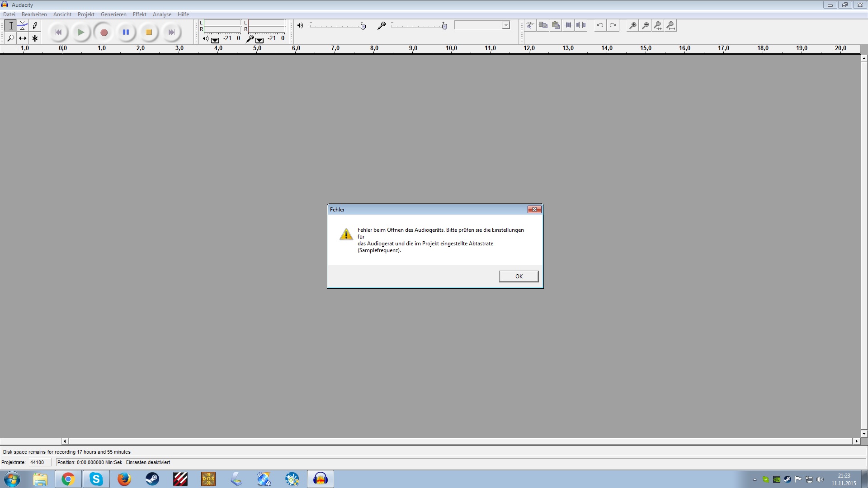Click the Fit Project zoom icon
Screen dimensions: 868x488
coord(671,25)
